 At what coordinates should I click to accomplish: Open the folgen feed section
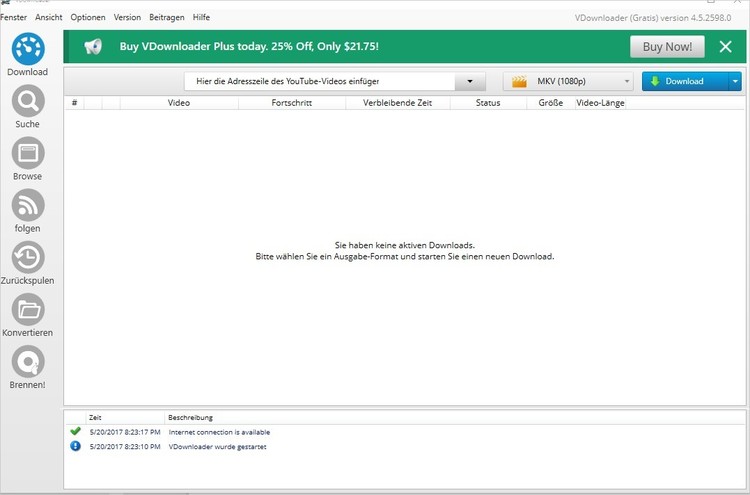tap(28, 211)
